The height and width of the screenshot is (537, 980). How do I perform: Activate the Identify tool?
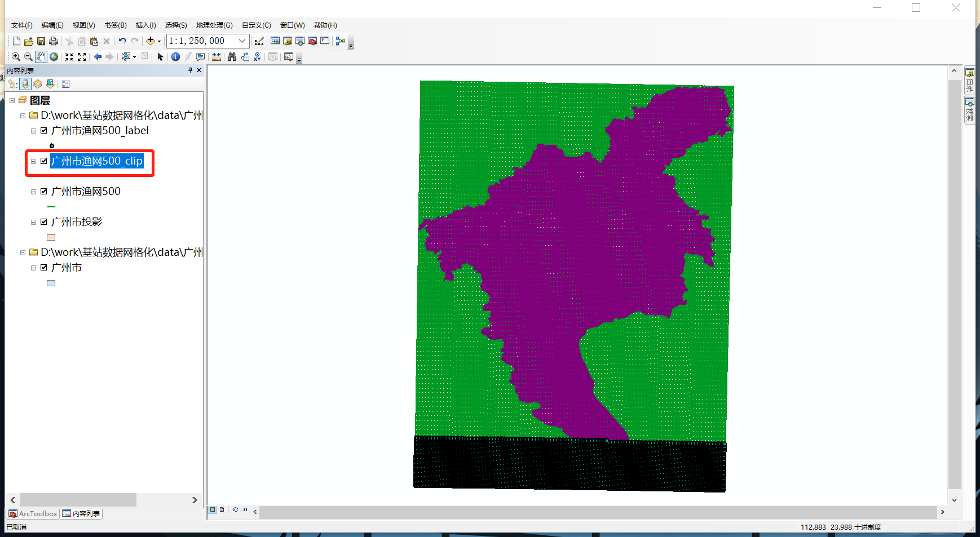[x=175, y=57]
